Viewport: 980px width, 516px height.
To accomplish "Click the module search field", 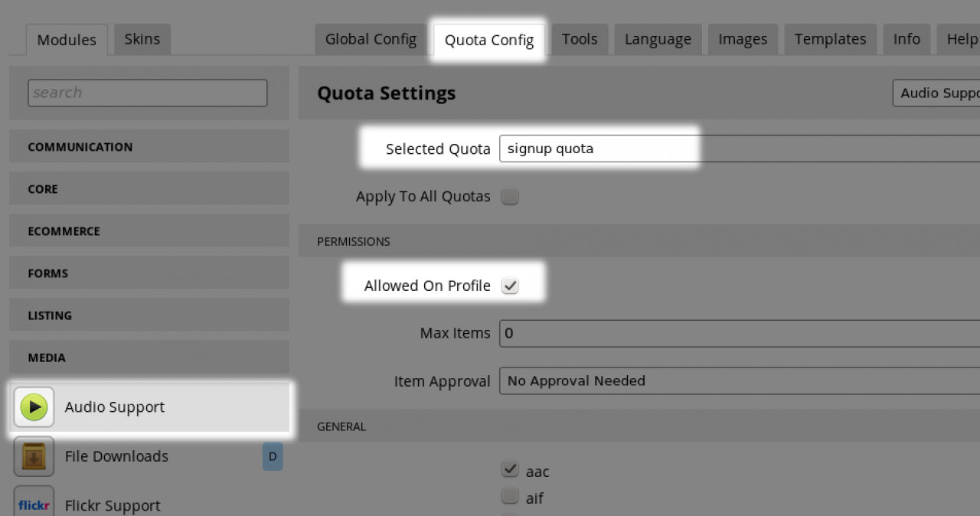I will pyautogui.click(x=148, y=93).
